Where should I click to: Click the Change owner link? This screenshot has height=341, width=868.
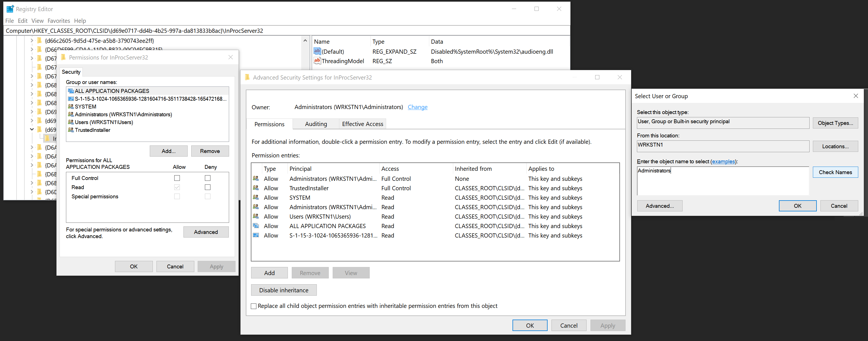coord(418,107)
